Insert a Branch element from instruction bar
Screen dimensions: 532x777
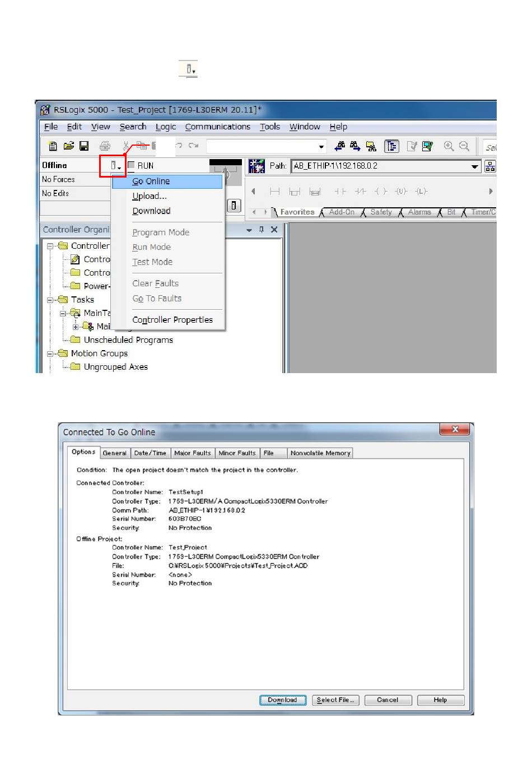(x=295, y=192)
